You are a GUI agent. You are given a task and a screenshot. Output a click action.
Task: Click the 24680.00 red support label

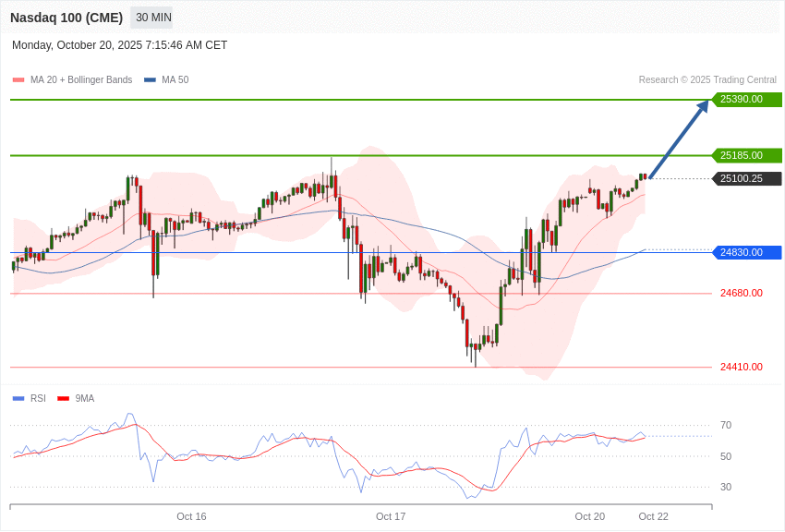[x=742, y=293]
